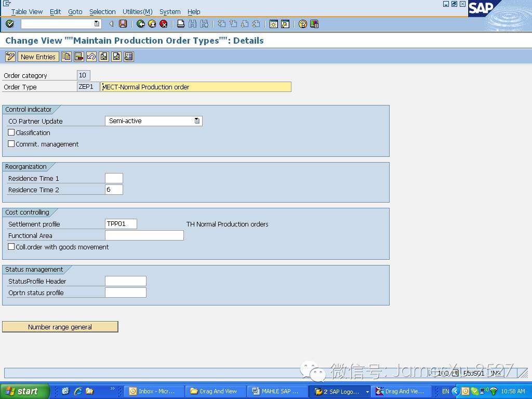Go to the previous entry icon
The width and height of the screenshot is (532, 399).
(104, 57)
